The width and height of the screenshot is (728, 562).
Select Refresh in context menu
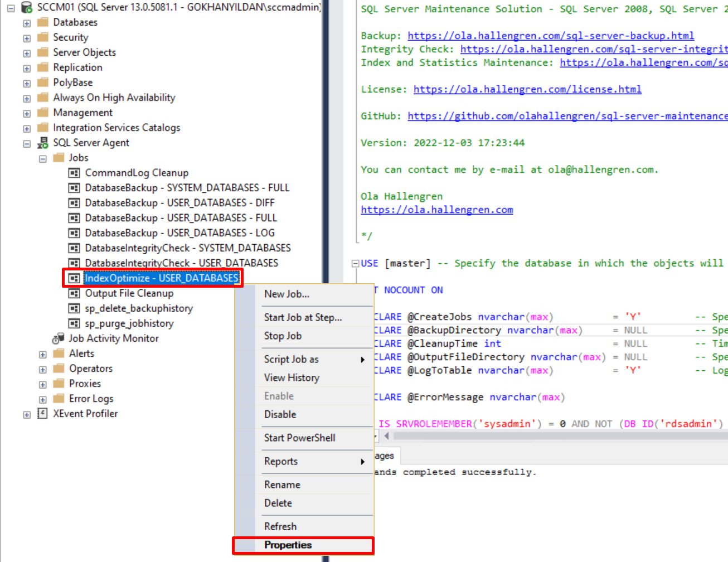pyautogui.click(x=304, y=526)
